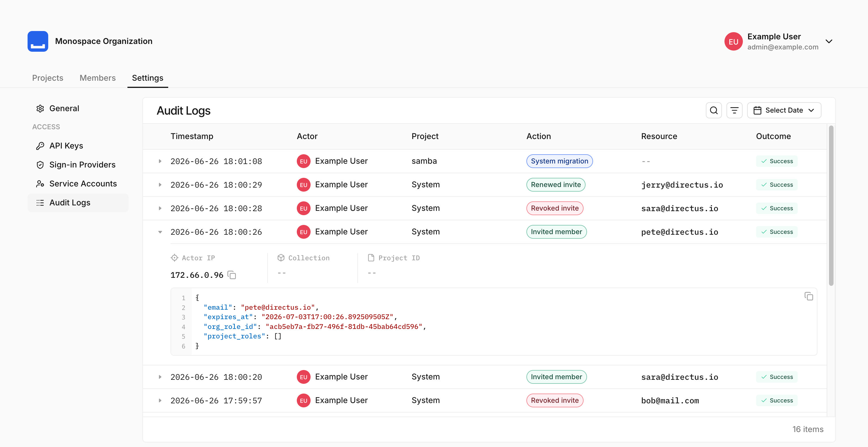Screen dimensions: 868x447
Task: Click the Success outcome in the bob@mail.com row
Action: 777,400
